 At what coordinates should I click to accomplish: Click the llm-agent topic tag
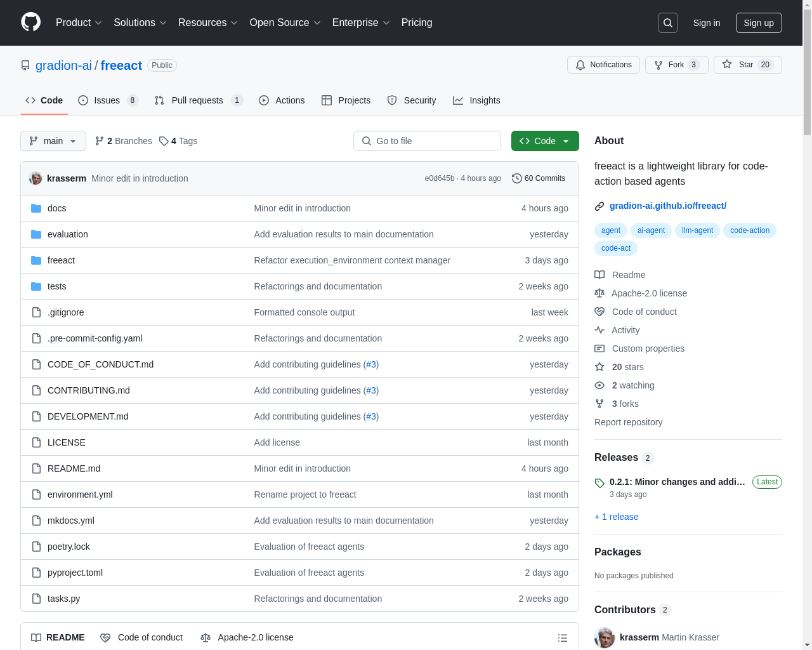tap(697, 230)
